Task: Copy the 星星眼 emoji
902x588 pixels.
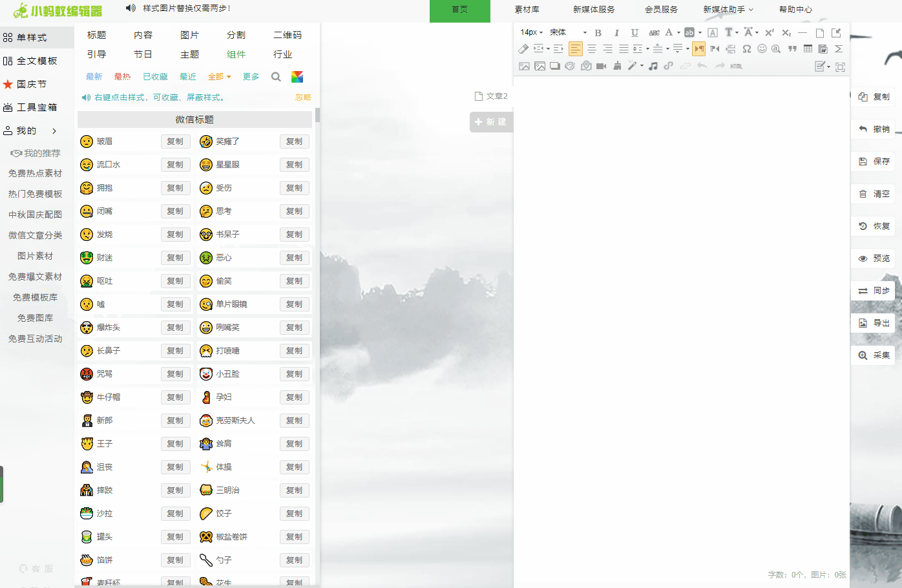Action: [295, 165]
